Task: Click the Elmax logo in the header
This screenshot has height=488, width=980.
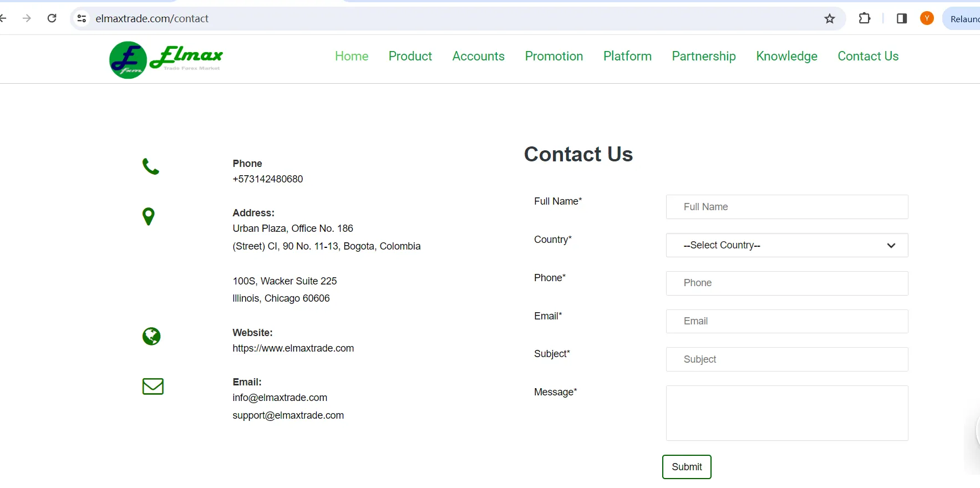Action: pyautogui.click(x=166, y=59)
